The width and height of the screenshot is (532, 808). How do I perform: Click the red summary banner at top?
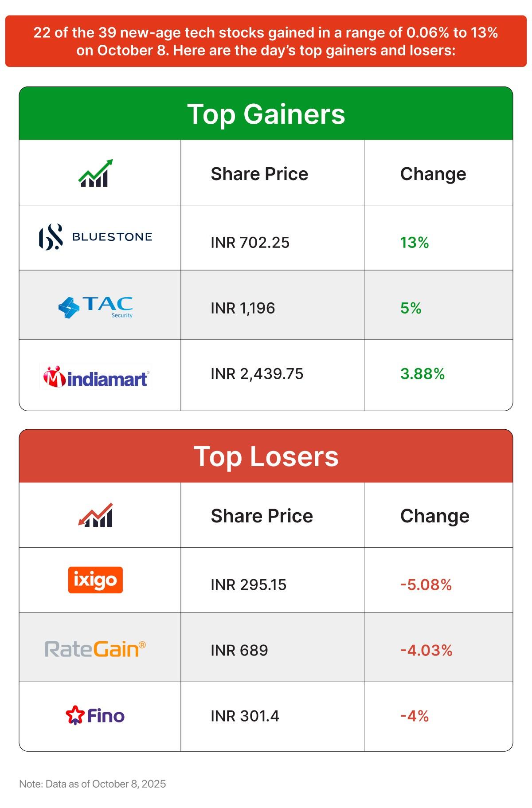point(266,41)
